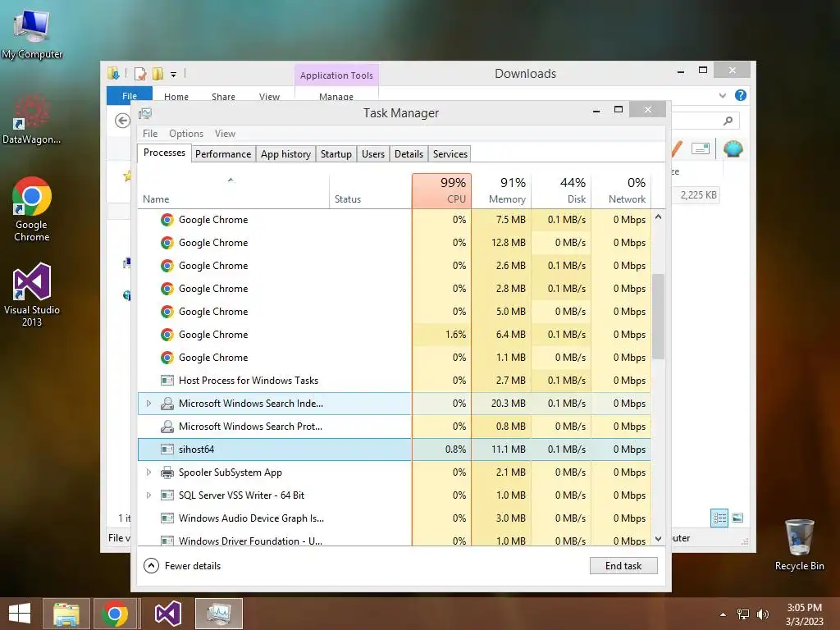Open the volume speaker tray icon
The width and height of the screenshot is (840, 630).
[x=762, y=614]
